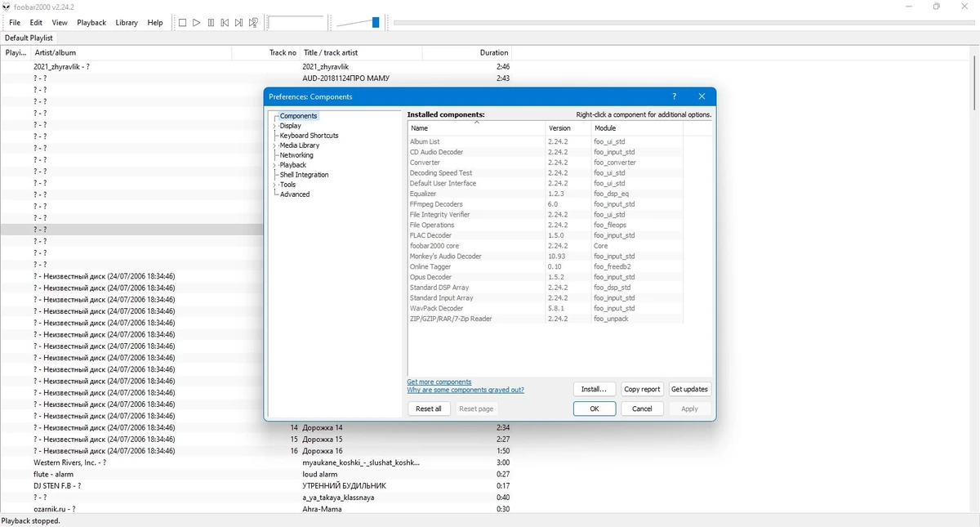Select the DJ STEN F.B playlist track
The height and width of the screenshot is (527, 980).
tap(256, 485)
